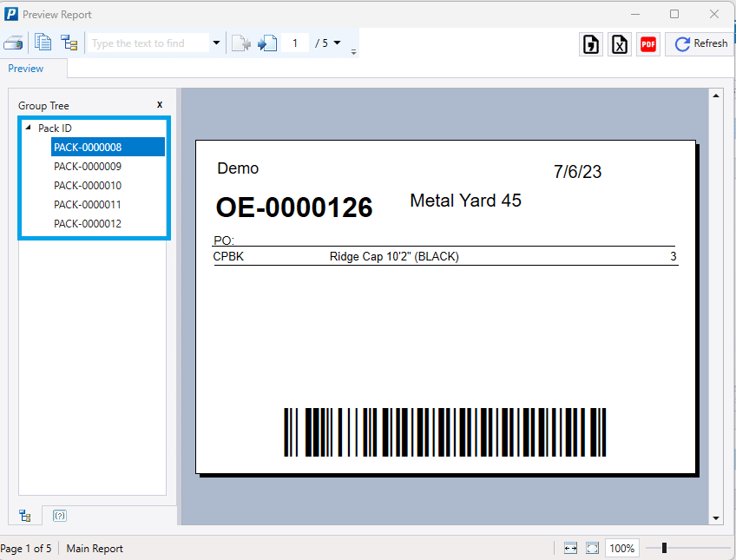Click the Fit Page icon in status bar
The height and width of the screenshot is (560, 736).
coord(593,548)
